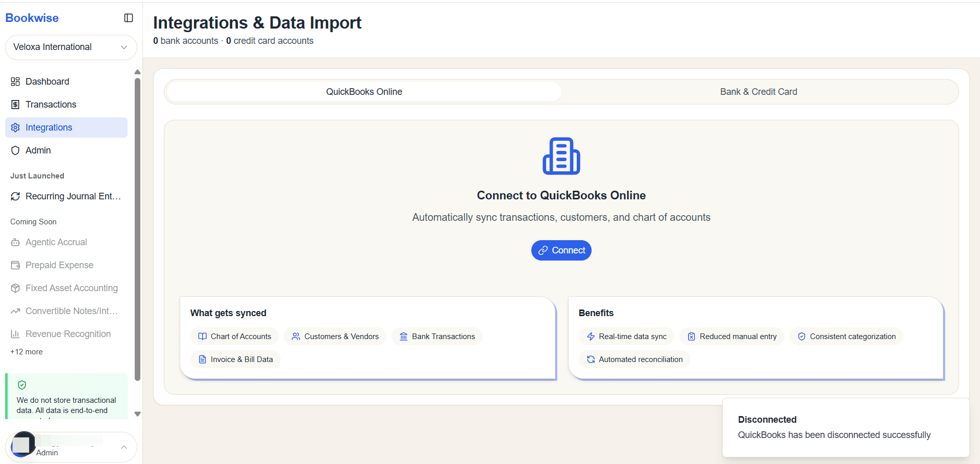Expand the Admin user menu chevron
Image resolution: width=980 pixels, height=464 pixels.
(124, 447)
